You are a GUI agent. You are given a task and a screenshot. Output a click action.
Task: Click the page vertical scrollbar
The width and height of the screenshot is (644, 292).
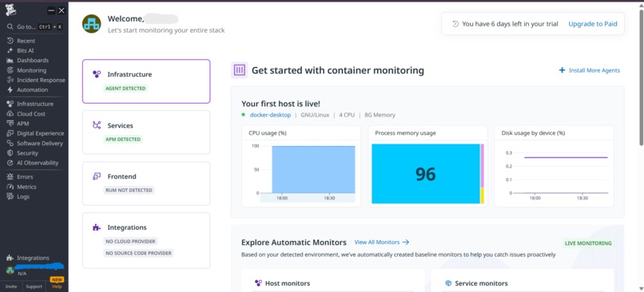point(641,78)
